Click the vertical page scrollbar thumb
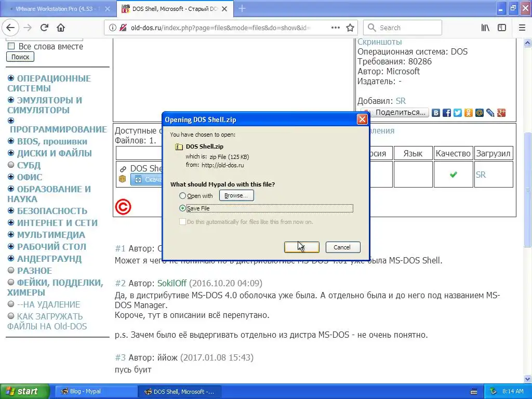 click(527, 189)
